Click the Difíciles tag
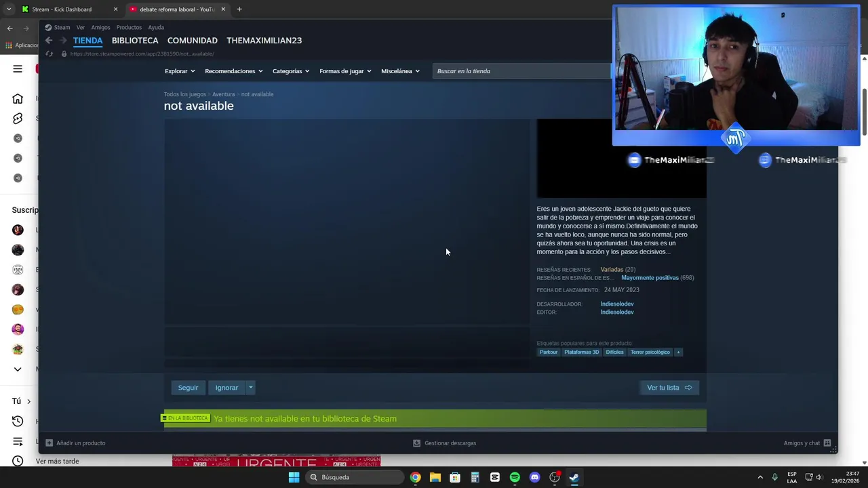Viewport: 868px width, 488px height. pos(614,352)
